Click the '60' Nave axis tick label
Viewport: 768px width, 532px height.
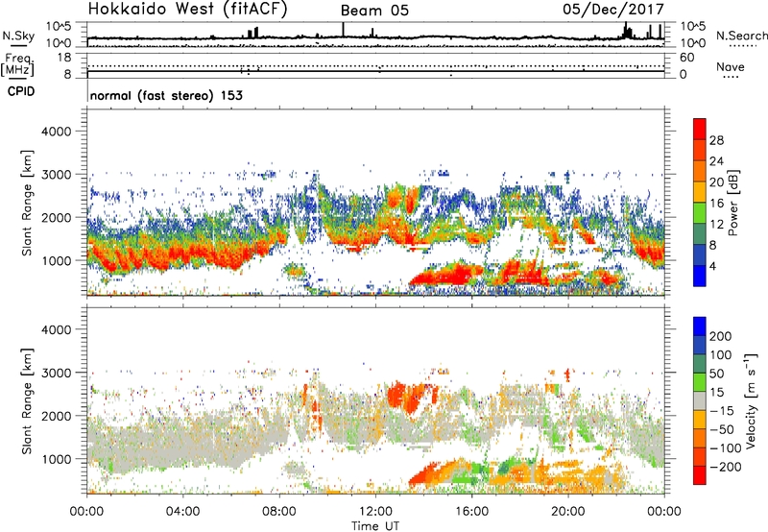[687, 58]
